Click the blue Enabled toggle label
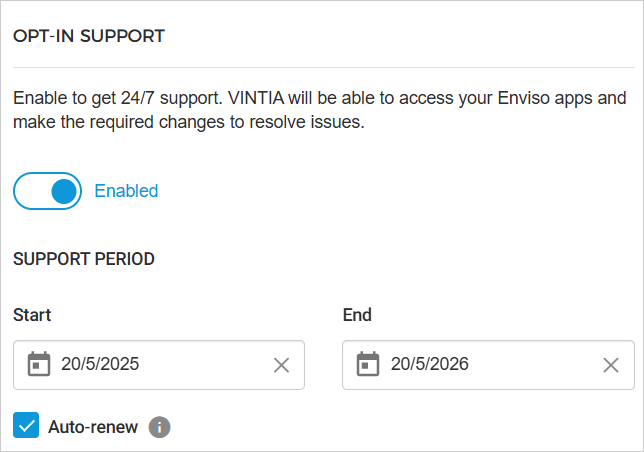 [126, 191]
